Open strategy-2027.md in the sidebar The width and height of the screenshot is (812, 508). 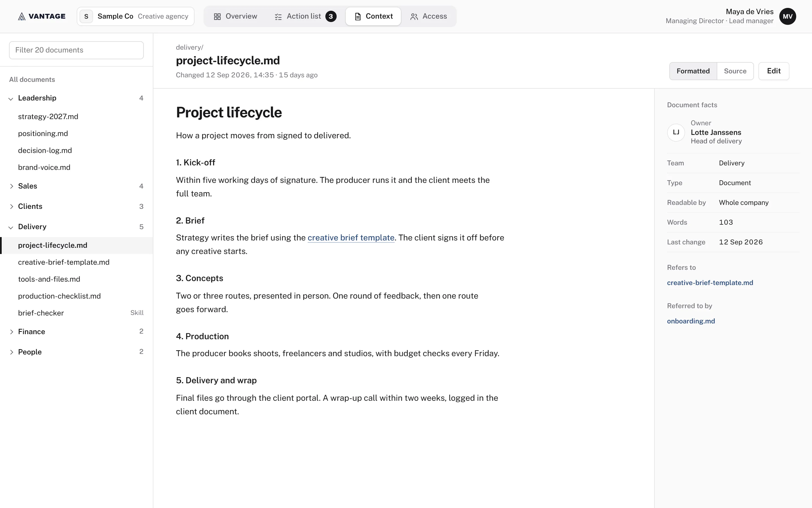76,117
